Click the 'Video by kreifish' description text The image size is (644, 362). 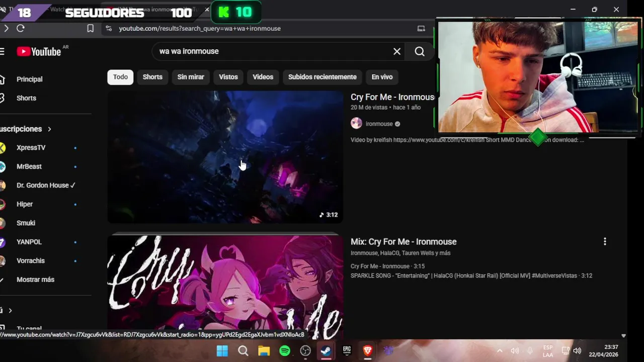click(x=467, y=140)
